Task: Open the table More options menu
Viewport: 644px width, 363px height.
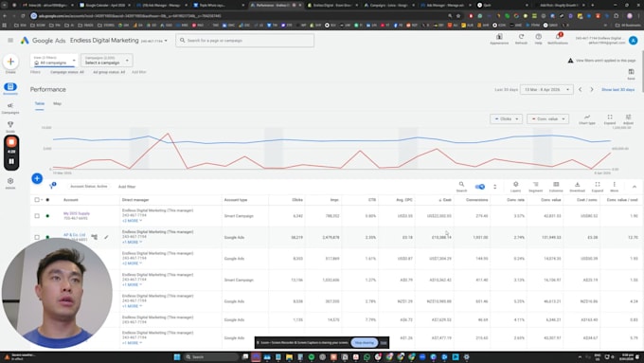Action: click(614, 187)
